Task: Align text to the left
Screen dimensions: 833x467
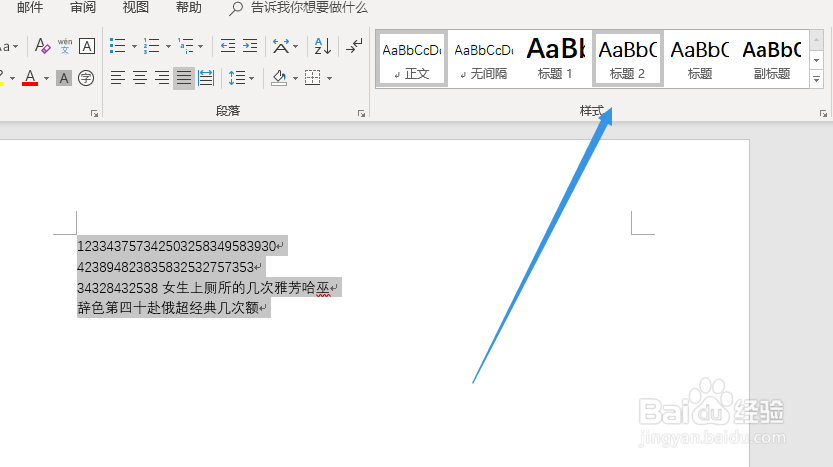Action: click(117, 78)
